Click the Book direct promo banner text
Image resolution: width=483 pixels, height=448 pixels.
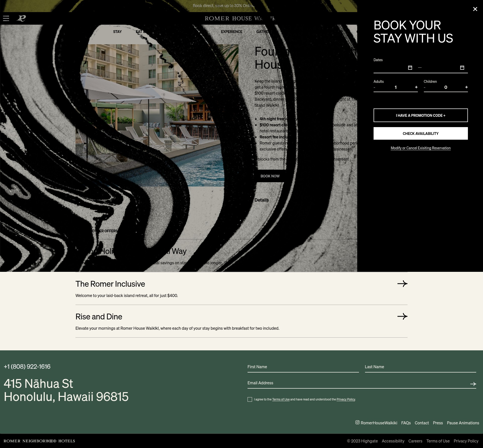click(224, 6)
